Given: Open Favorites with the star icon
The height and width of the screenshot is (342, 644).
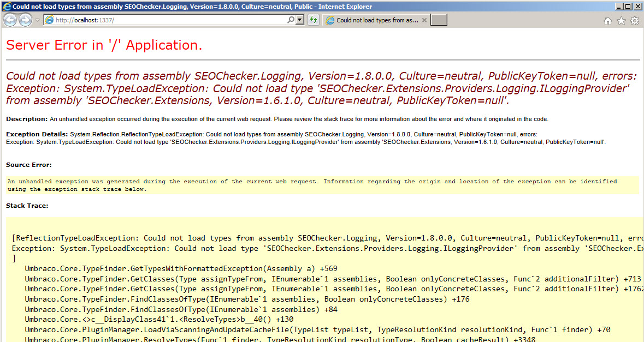Looking at the screenshot, I should pyautogui.click(x=622, y=21).
